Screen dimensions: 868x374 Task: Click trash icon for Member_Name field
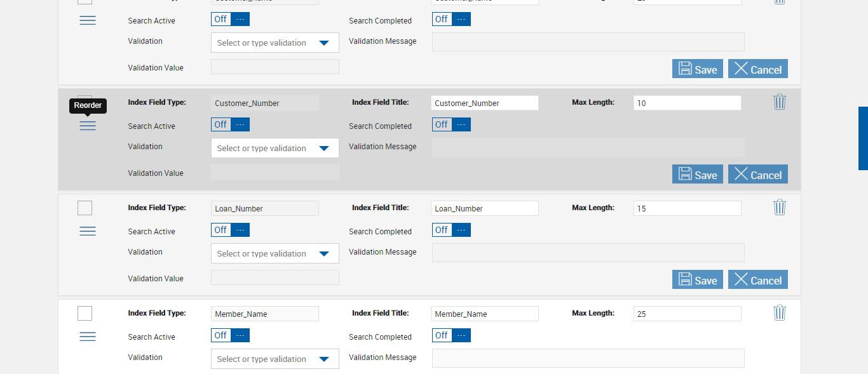(x=780, y=312)
